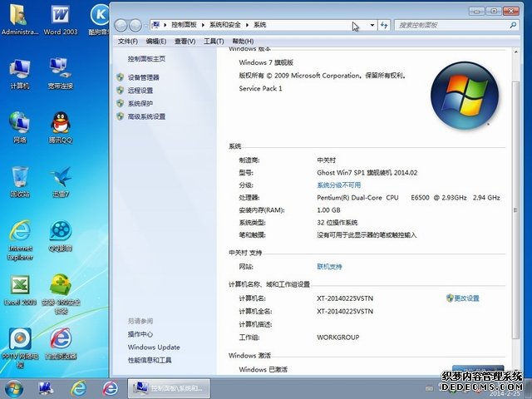Click the 控制面板\系统和... taskbar button
Viewport: 532px width, 399px height.
(x=169, y=388)
